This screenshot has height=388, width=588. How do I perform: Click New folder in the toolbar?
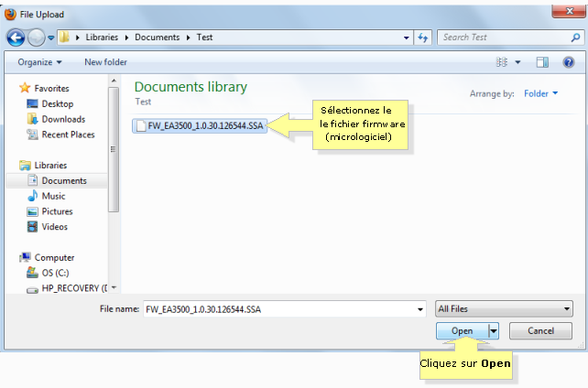(105, 62)
